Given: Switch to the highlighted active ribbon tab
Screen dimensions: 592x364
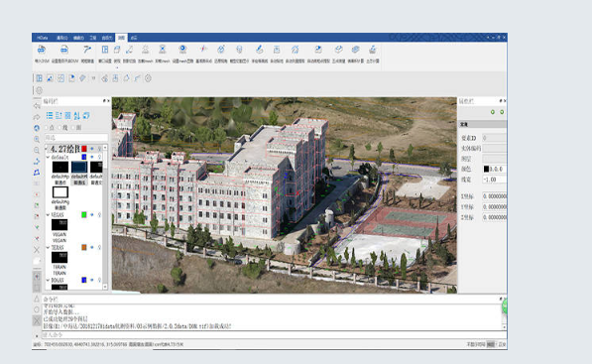Looking at the screenshot, I should pyautogui.click(x=121, y=38).
